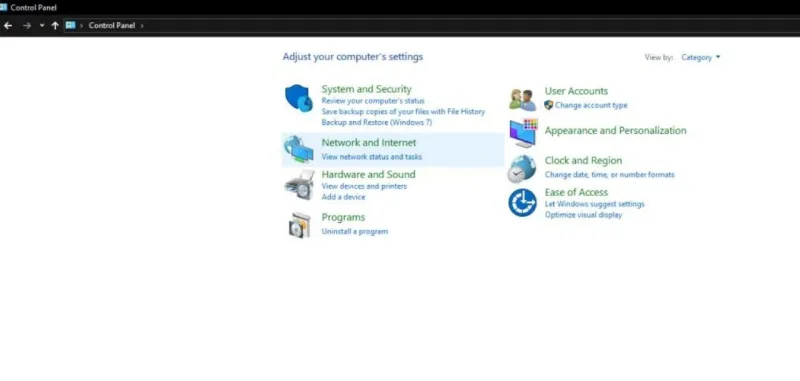Image resolution: width=800 pixels, height=381 pixels.
Task: Open the Hardware and Sound printer icon
Action: [x=299, y=185]
